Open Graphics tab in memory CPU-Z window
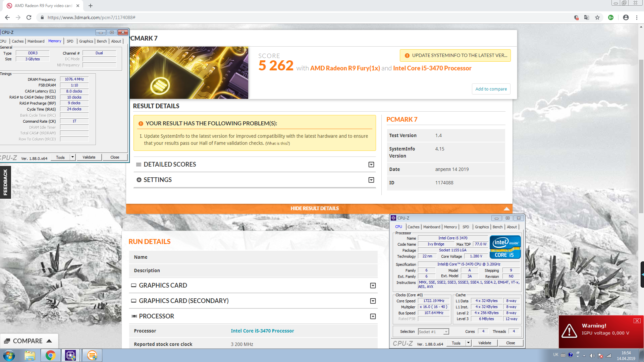The height and width of the screenshot is (362, 644). [x=86, y=41]
